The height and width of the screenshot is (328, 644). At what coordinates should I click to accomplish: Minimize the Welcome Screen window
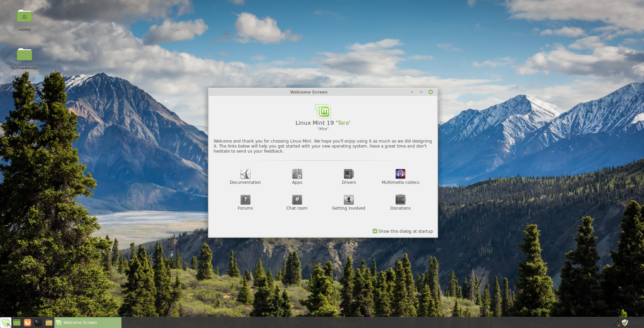coord(412,92)
